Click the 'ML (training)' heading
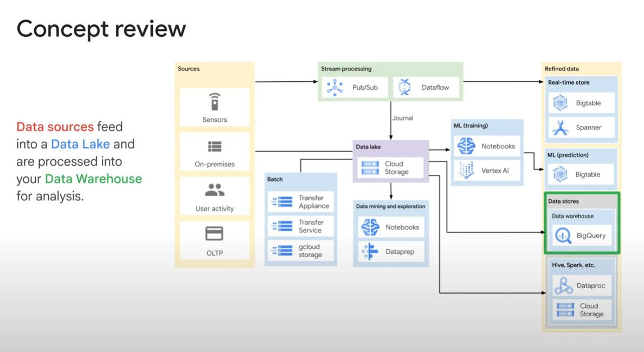644x352 pixels. (x=471, y=126)
